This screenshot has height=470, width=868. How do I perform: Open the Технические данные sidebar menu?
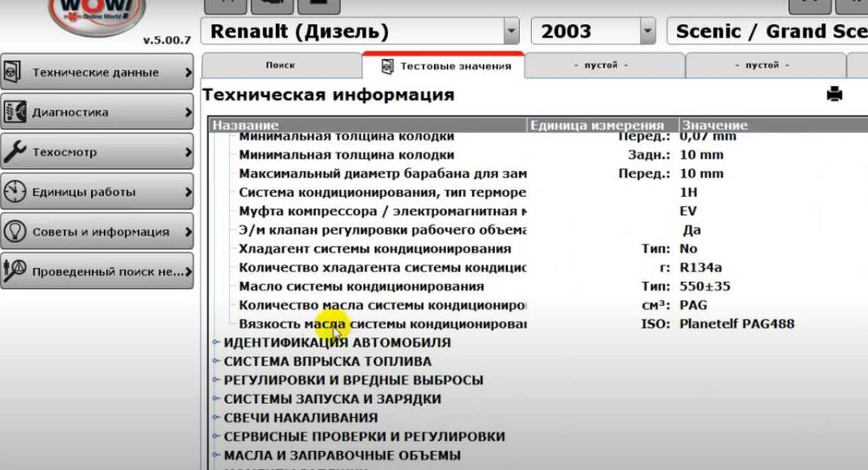[97, 72]
